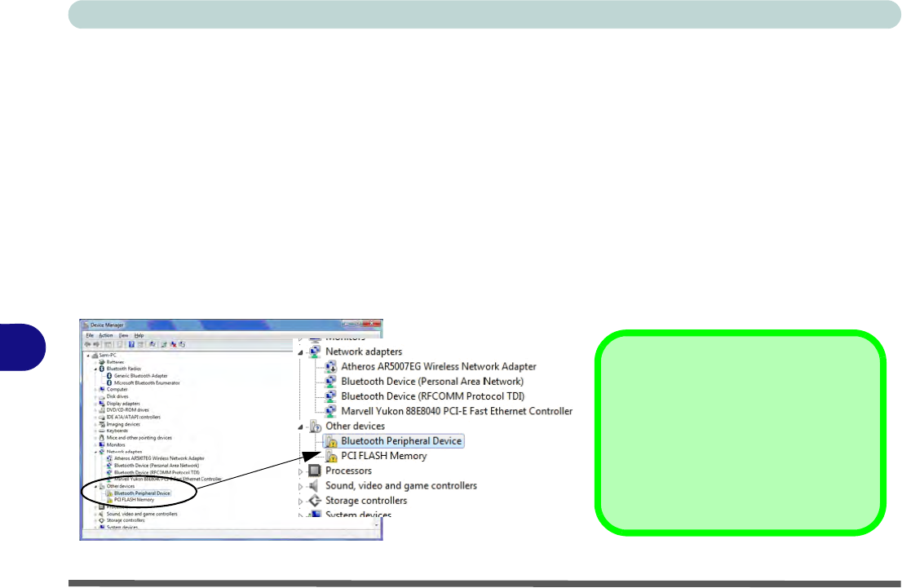Open the File menu

tap(90, 335)
